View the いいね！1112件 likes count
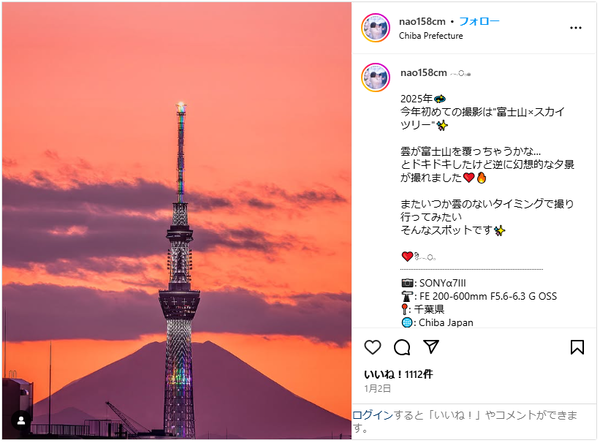This screenshot has width=600, height=443. tap(398, 374)
